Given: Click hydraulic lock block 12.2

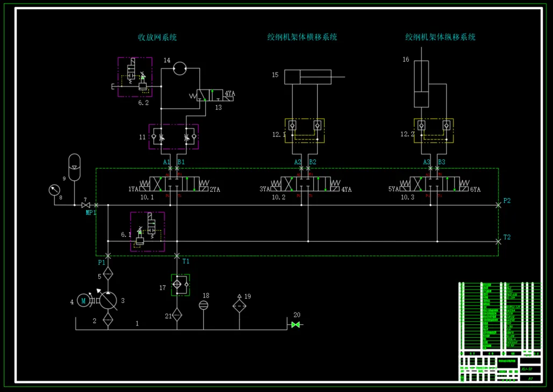Looking at the screenshot, I should point(434,131).
